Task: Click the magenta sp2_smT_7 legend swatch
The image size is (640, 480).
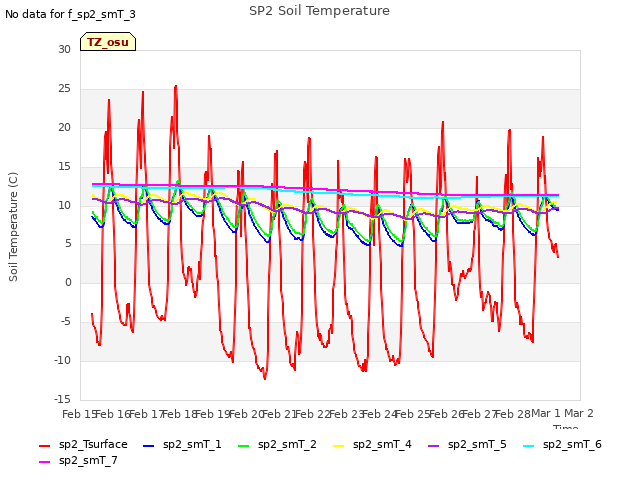Action: [x=44, y=462]
